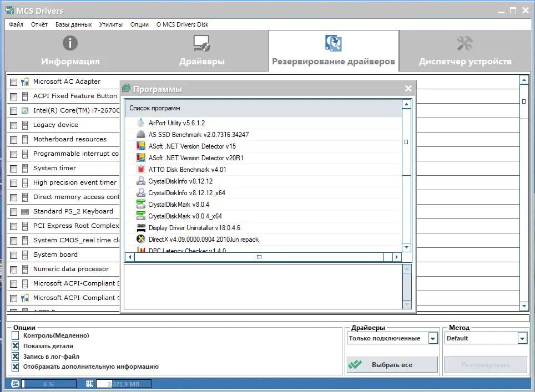The width and height of the screenshot is (535, 392).
Task: Click the Список программ column header
Action: 264,109
